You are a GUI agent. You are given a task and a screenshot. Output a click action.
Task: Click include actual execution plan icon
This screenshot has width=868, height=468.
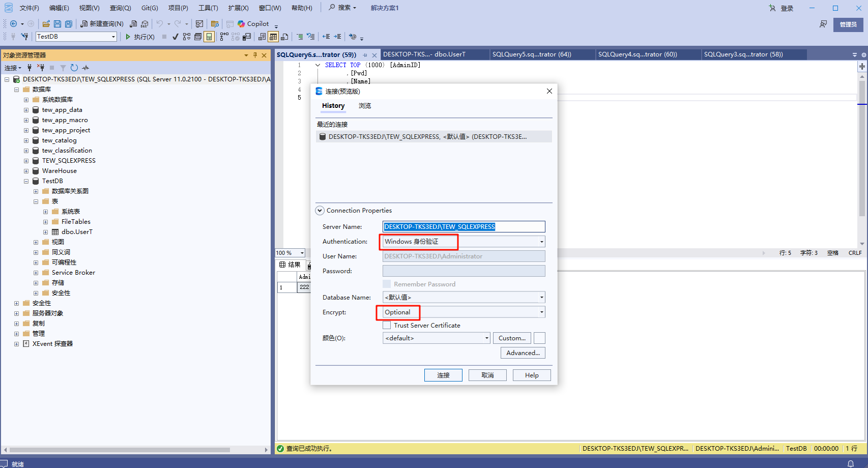pyautogui.click(x=224, y=37)
